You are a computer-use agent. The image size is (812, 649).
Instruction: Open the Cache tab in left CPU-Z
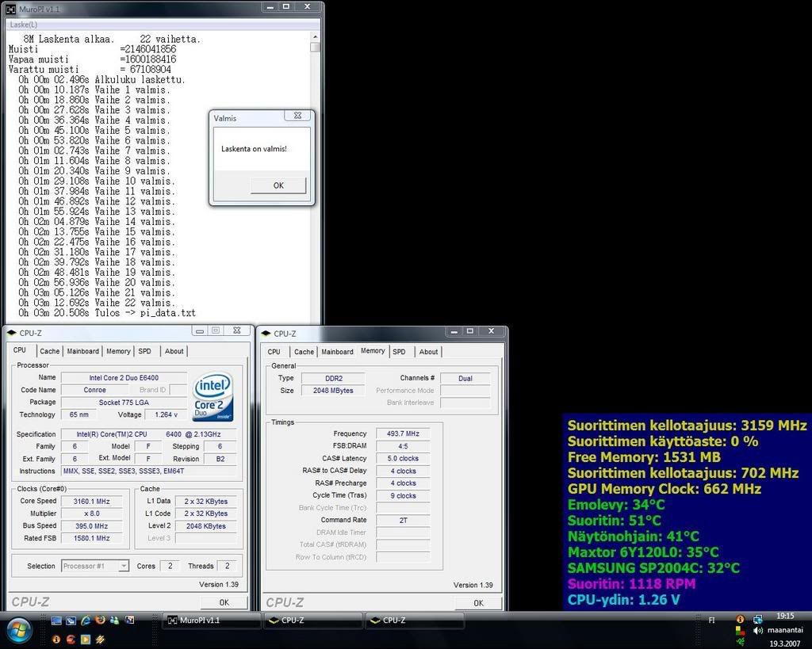click(49, 351)
